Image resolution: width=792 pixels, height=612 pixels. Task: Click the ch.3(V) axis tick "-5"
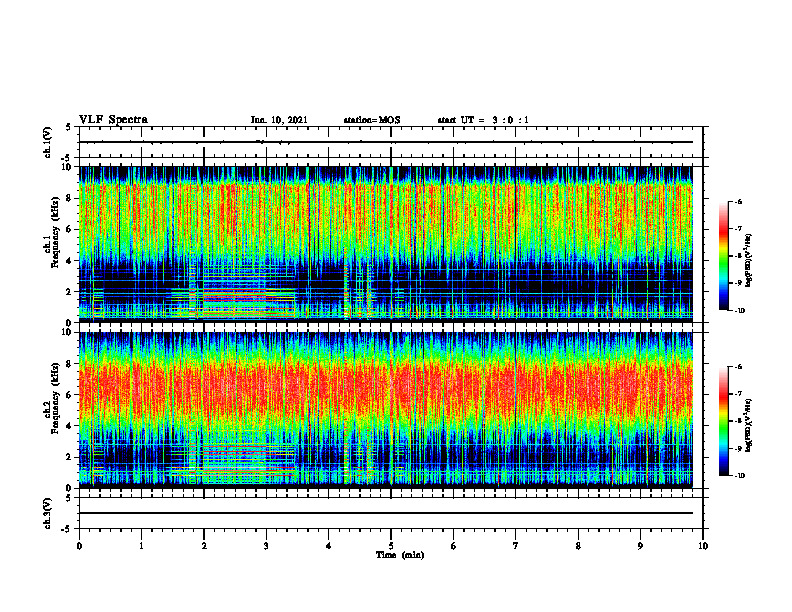[67, 529]
